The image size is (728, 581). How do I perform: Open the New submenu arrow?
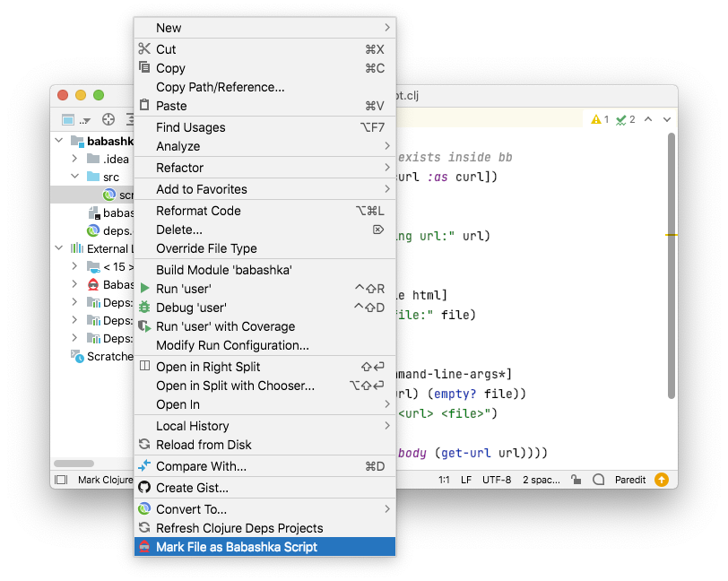(x=387, y=28)
